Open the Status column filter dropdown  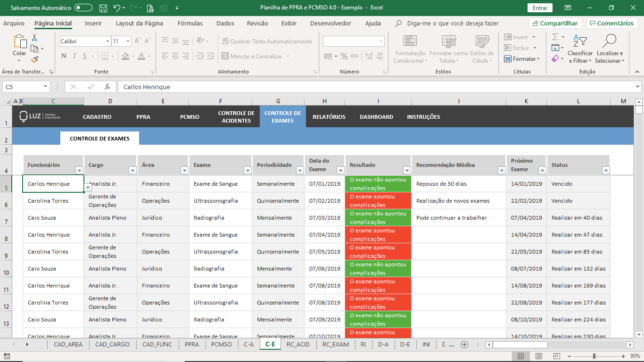point(606,171)
